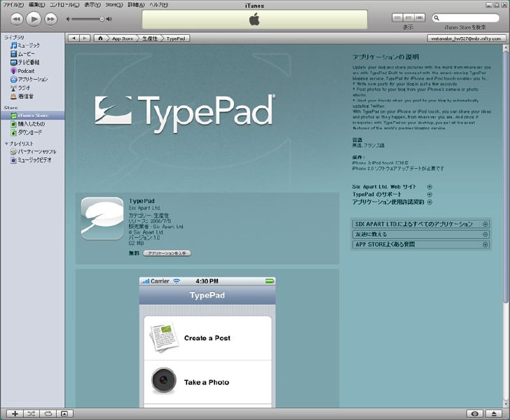Click the store page vertical scrollbar
The image size is (510, 420).
tap(506, 177)
